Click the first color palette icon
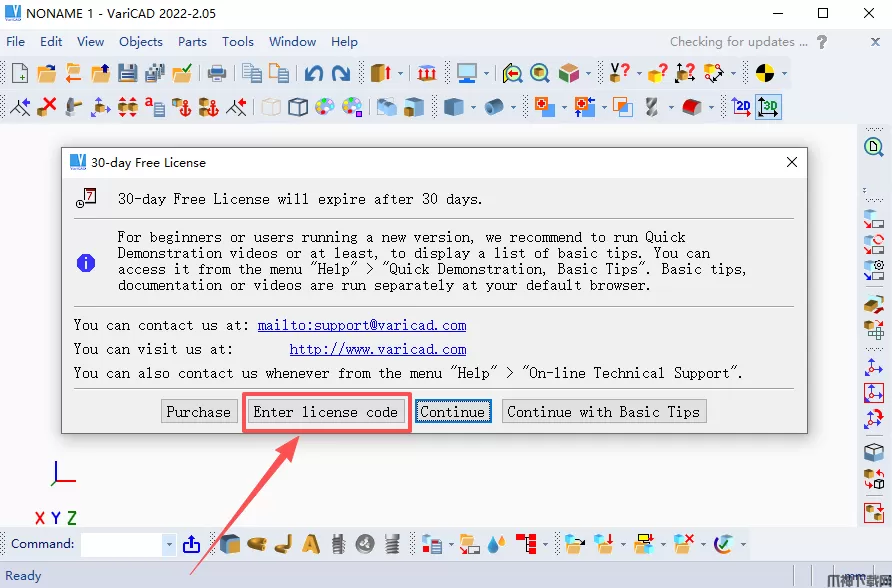This screenshot has width=892, height=588. (x=325, y=106)
